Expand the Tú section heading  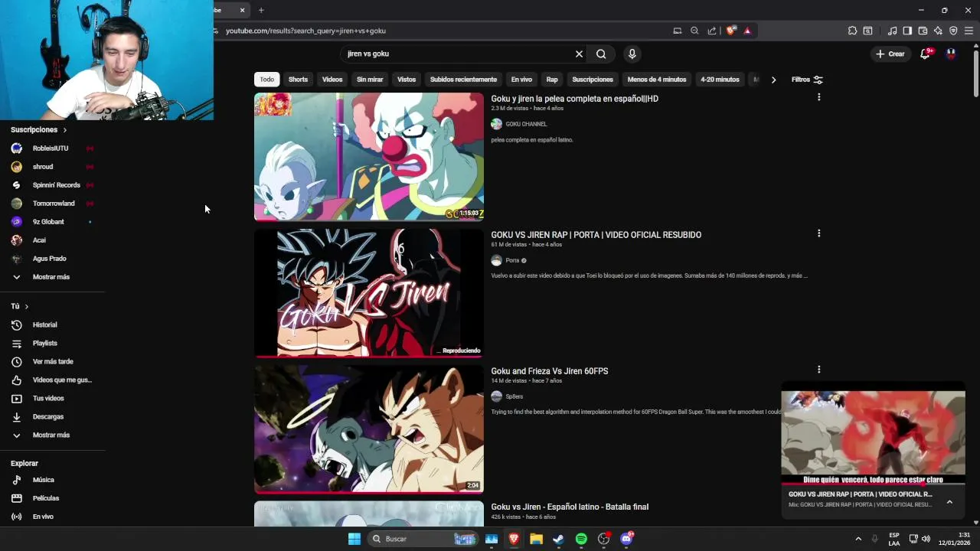[x=20, y=306]
